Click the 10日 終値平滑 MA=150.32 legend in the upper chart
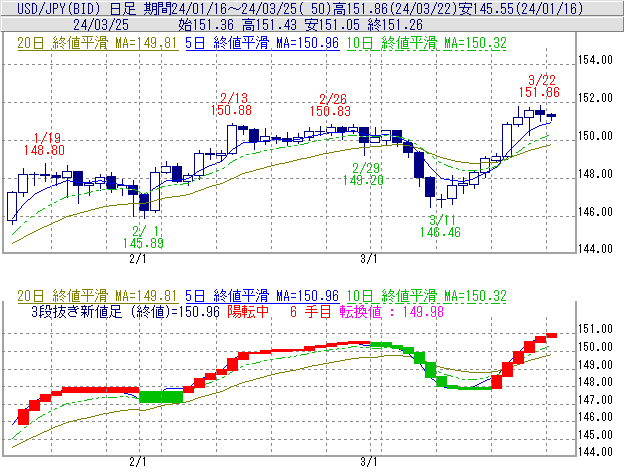The image size is (624, 475). (427, 43)
